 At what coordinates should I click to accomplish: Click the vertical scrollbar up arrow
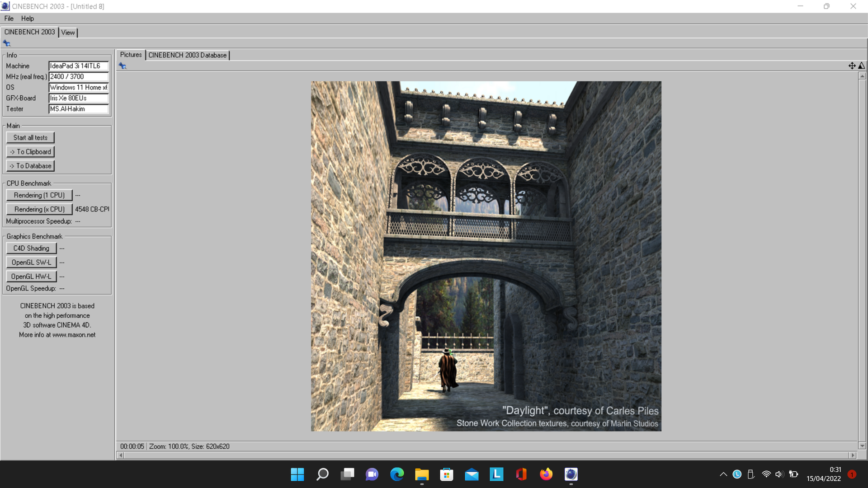(862, 76)
